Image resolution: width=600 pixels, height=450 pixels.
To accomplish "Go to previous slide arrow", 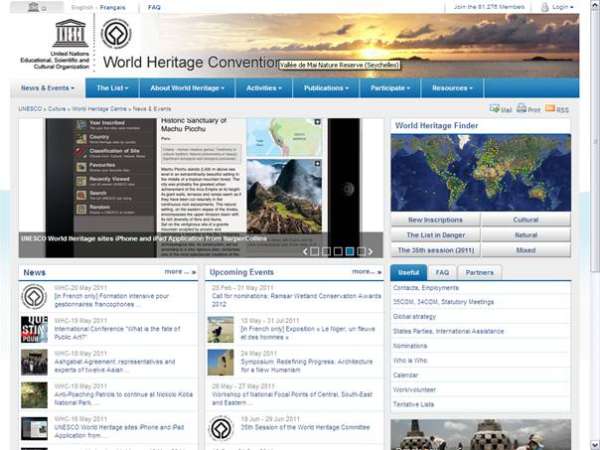I will click(305, 251).
